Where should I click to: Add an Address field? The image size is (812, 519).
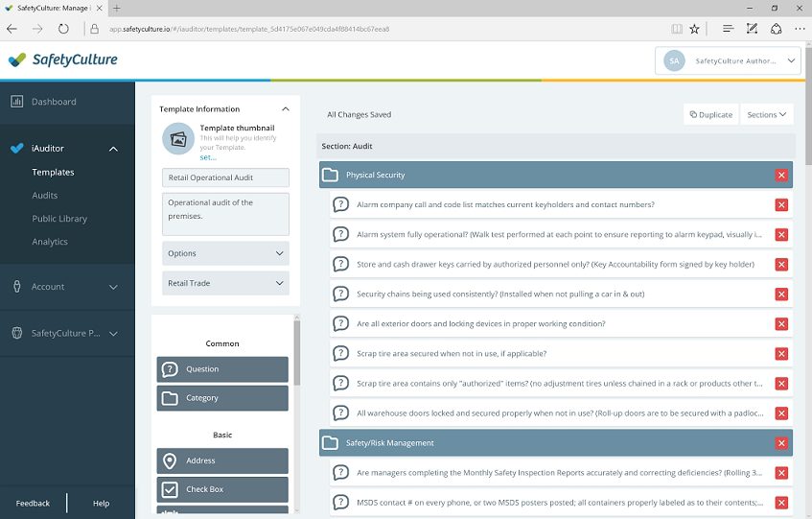point(222,460)
